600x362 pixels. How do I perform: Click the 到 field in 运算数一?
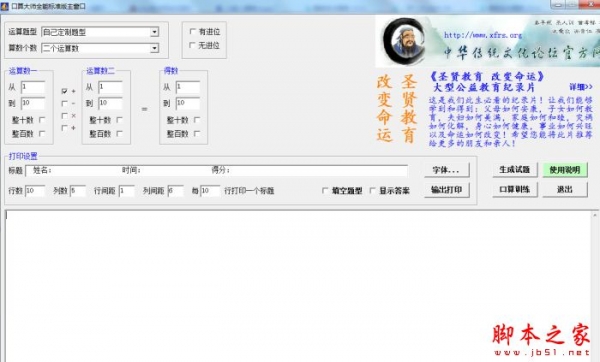(33, 103)
